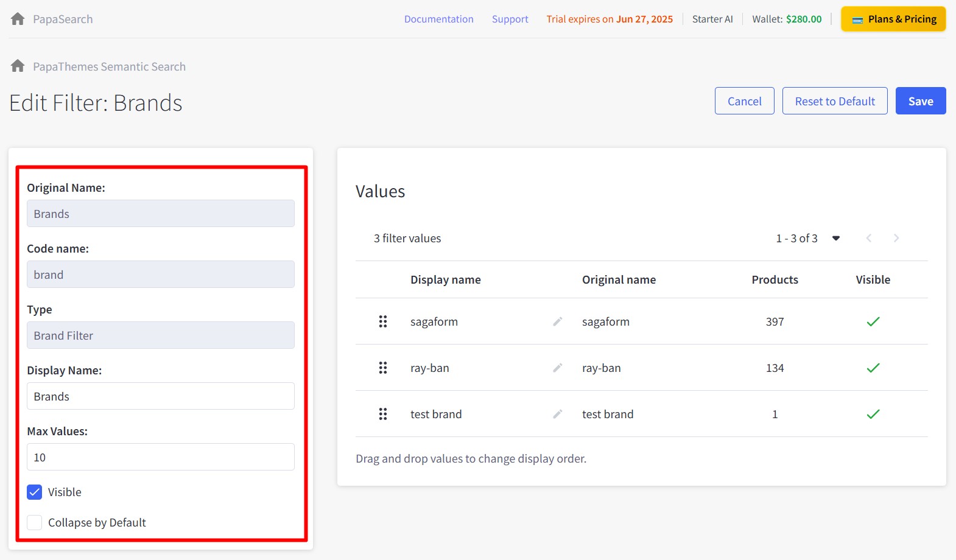Click the 134 products count

775,368
